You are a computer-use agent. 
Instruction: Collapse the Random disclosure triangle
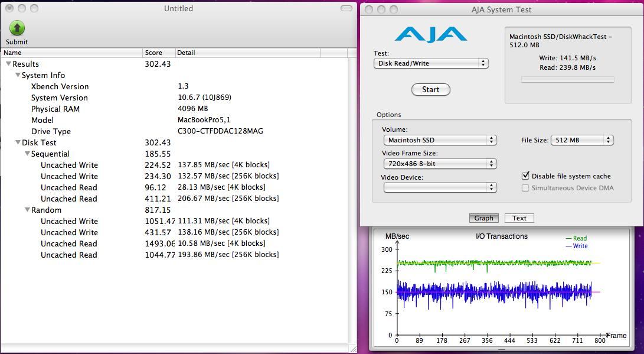[x=27, y=210]
